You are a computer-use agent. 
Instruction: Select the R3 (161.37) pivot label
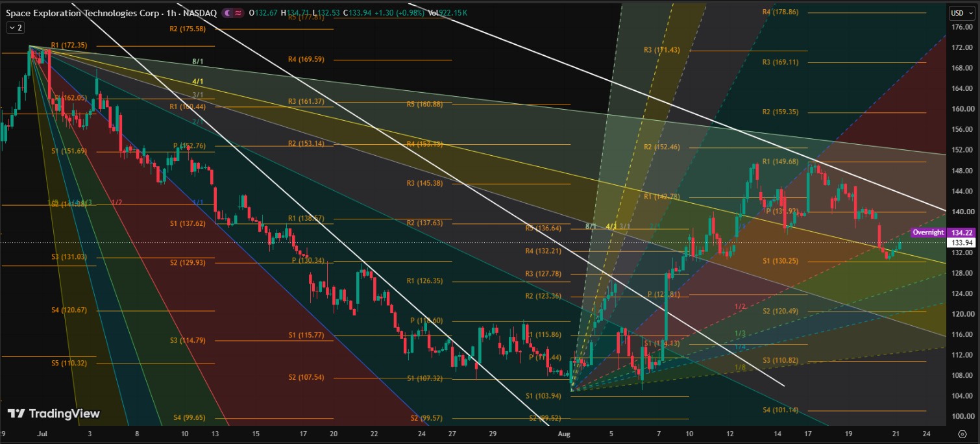pyautogui.click(x=306, y=101)
